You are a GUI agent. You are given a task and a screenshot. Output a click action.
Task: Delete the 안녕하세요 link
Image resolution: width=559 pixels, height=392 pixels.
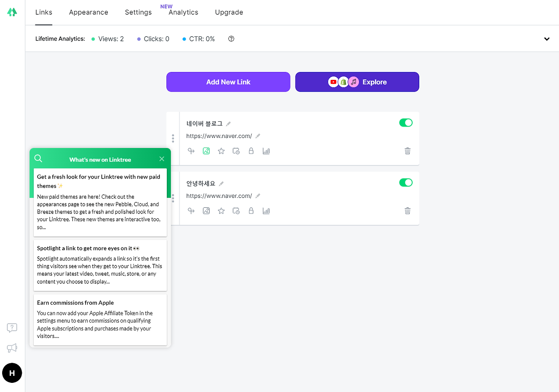pyautogui.click(x=407, y=211)
